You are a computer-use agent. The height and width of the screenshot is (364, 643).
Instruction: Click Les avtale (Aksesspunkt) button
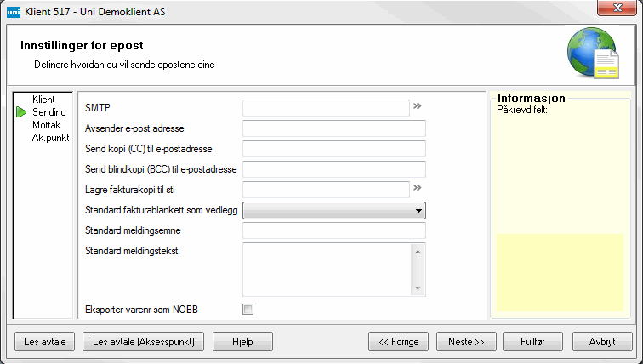143,342
